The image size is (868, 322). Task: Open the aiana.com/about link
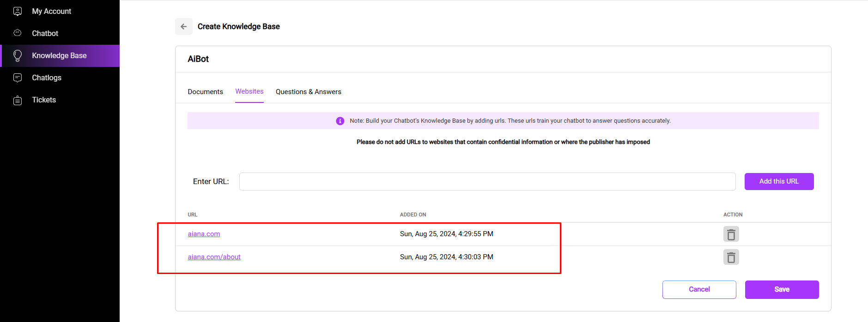(214, 257)
